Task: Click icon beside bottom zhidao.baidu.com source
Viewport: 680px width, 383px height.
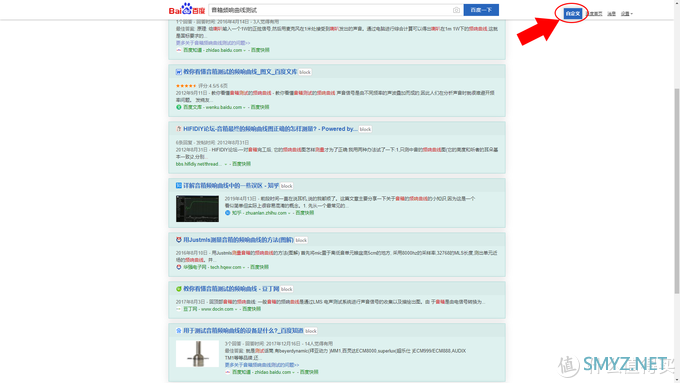Action: click(x=228, y=372)
